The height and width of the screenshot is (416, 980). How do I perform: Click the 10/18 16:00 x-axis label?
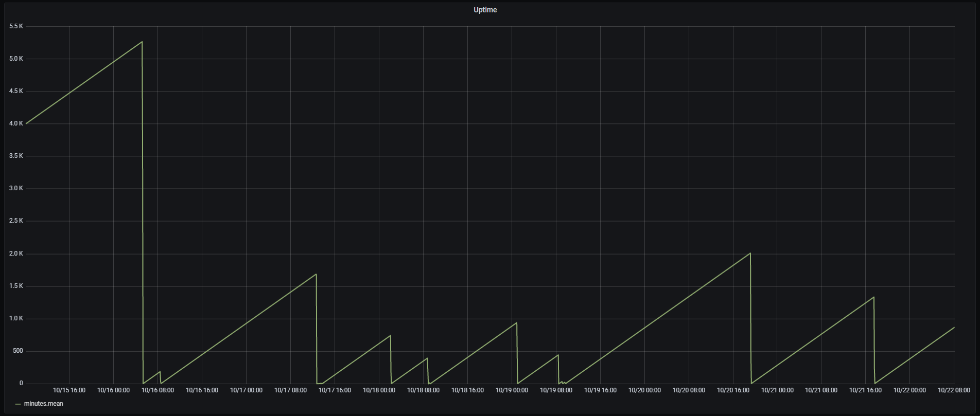[467, 390]
